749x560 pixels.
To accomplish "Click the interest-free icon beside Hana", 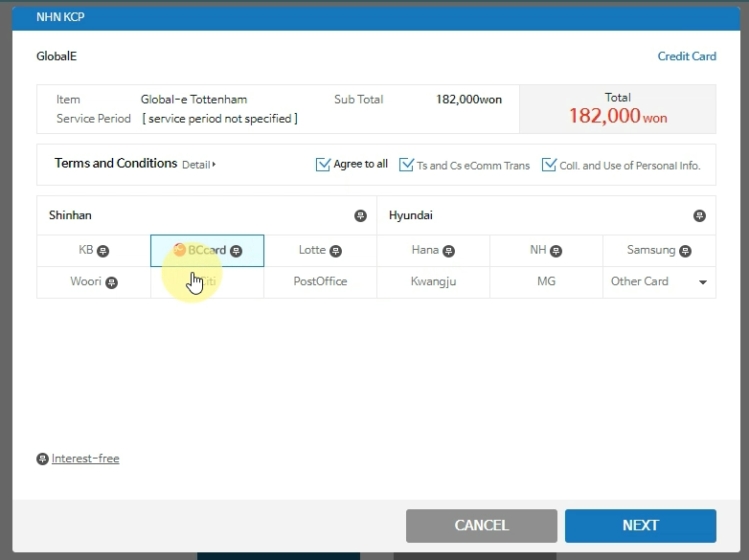I will [448, 251].
